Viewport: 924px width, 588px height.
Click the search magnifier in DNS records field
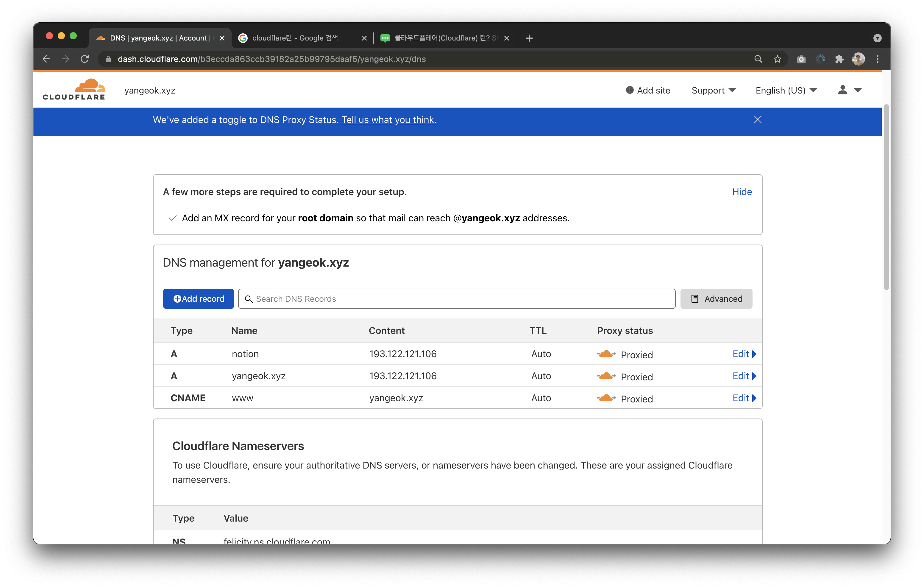[249, 299]
